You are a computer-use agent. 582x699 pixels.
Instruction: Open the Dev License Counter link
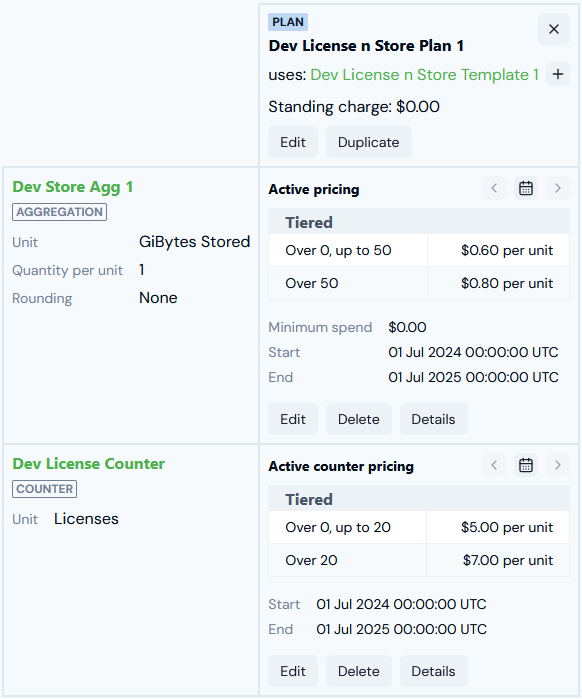(89, 464)
